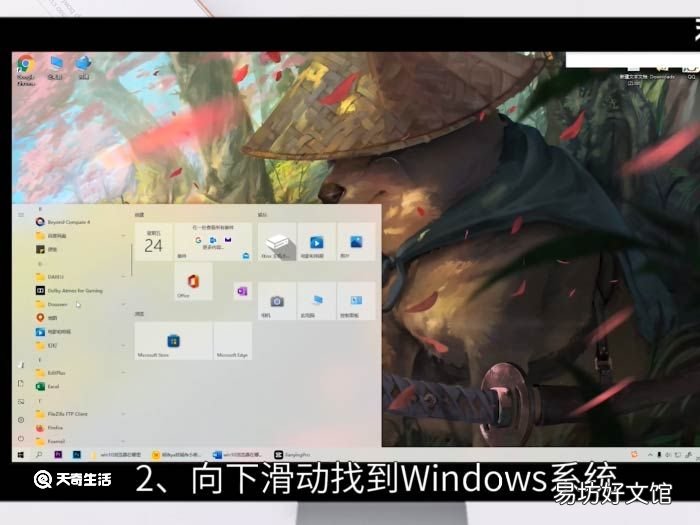700x525 pixels.
Task: Click the tile group header above the calendar tile
Action: (139, 215)
